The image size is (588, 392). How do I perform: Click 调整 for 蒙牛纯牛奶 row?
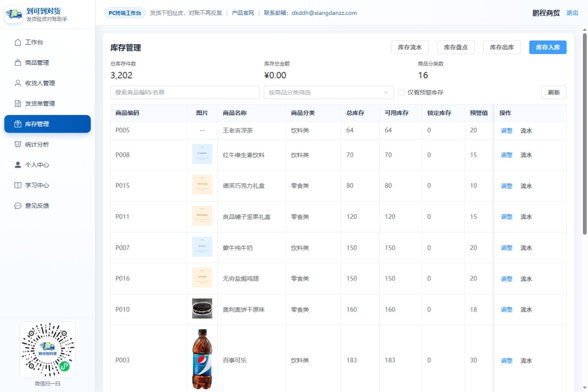coord(506,248)
